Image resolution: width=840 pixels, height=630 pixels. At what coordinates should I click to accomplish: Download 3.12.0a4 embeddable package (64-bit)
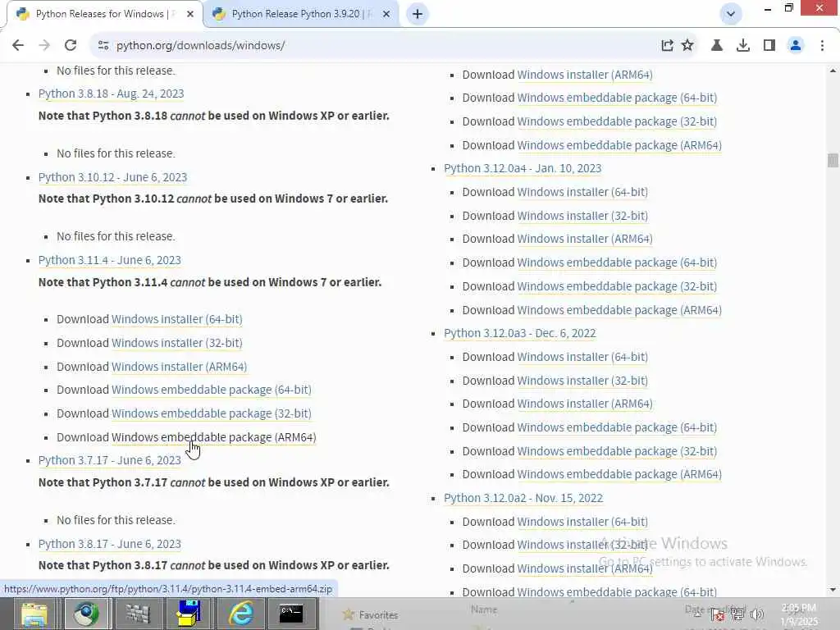click(x=617, y=263)
